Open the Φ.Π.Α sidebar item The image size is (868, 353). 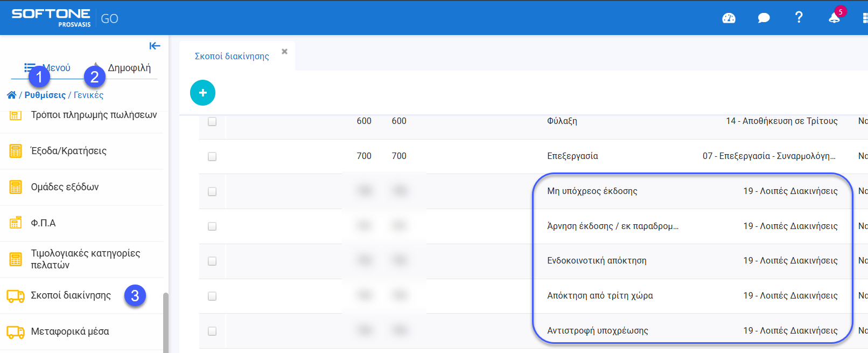[43, 223]
